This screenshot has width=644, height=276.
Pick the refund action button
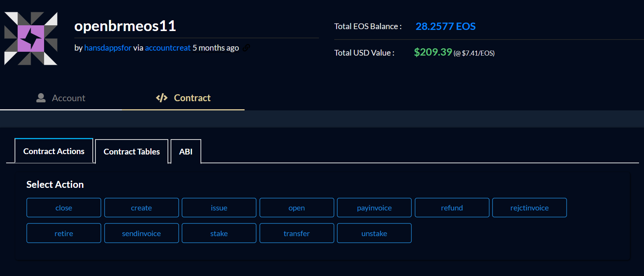pyautogui.click(x=452, y=208)
